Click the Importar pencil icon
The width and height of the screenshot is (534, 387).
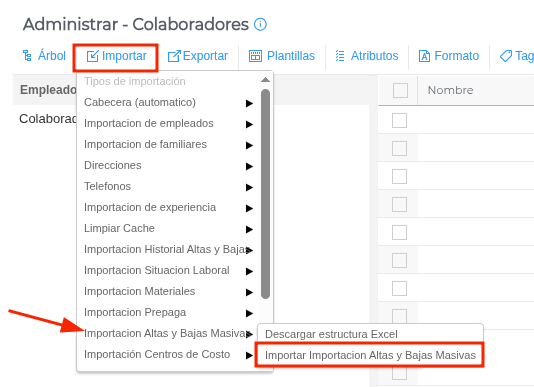[x=92, y=56]
